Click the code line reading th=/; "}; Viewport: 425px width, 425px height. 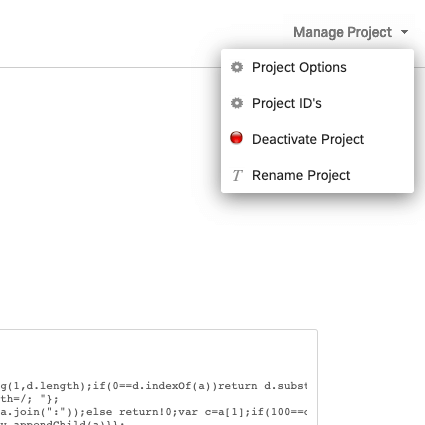tap(29, 399)
